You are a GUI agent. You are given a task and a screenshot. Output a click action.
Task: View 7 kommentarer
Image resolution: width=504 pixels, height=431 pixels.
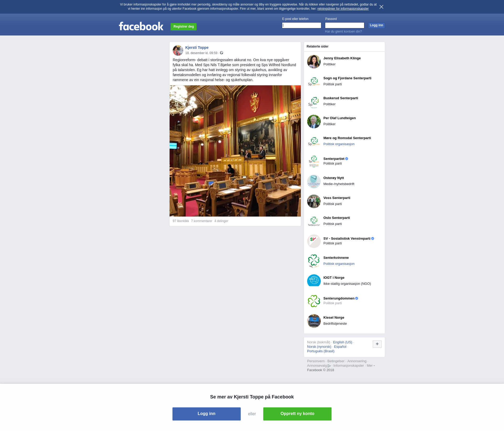[x=202, y=221]
